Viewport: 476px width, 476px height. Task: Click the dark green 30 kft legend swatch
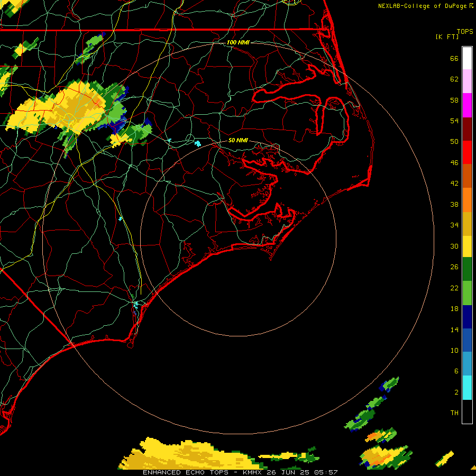(x=467, y=269)
